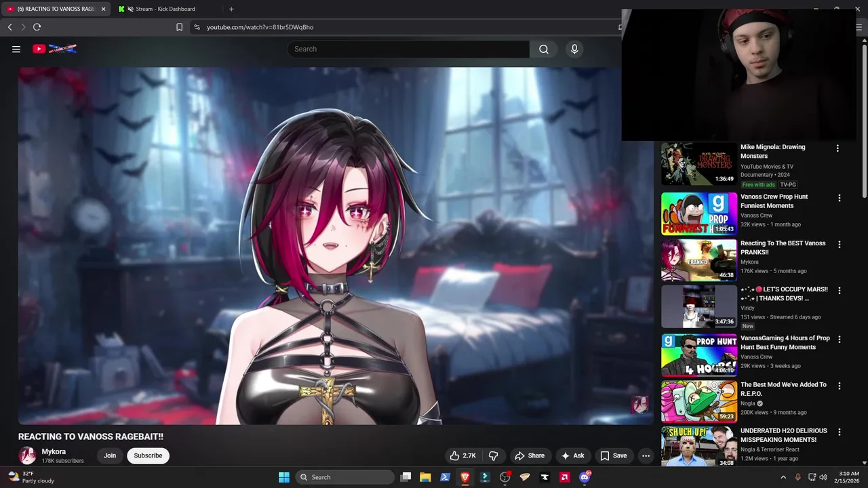Open the Ask AI button
This screenshot has height=488, width=868.
572,455
